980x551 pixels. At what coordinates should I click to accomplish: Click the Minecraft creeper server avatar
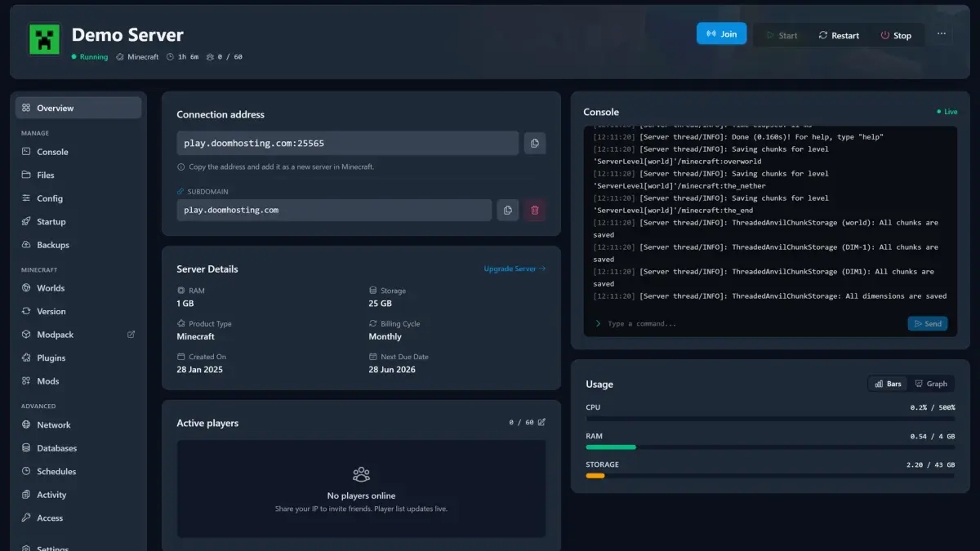pyautogui.click(x=44, y=39)
